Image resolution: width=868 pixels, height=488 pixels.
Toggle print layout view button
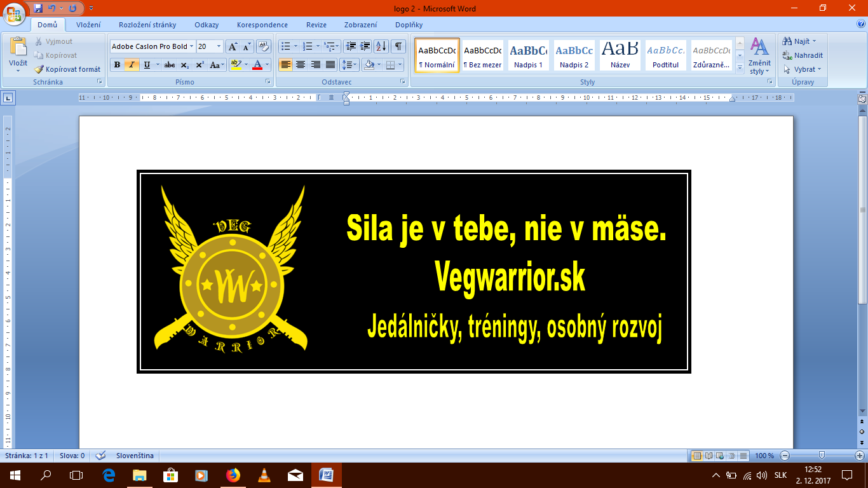[697, 456]
